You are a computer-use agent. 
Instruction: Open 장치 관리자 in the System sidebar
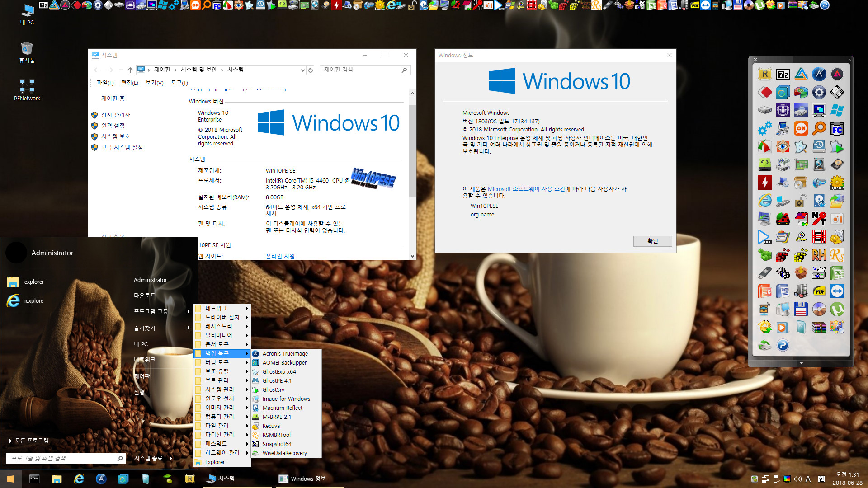115,115
